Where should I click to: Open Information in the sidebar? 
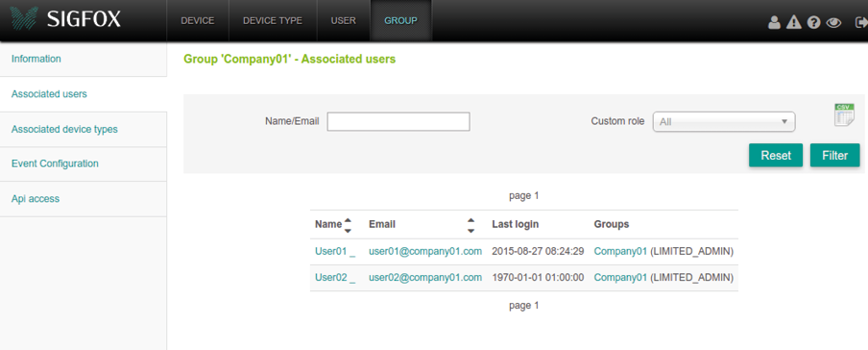click(83, 59)
